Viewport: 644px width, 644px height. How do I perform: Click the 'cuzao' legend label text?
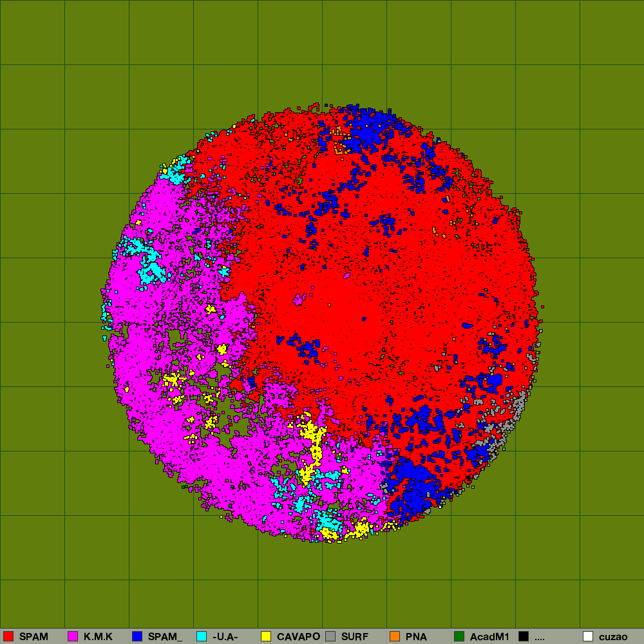tap(613, 637)
